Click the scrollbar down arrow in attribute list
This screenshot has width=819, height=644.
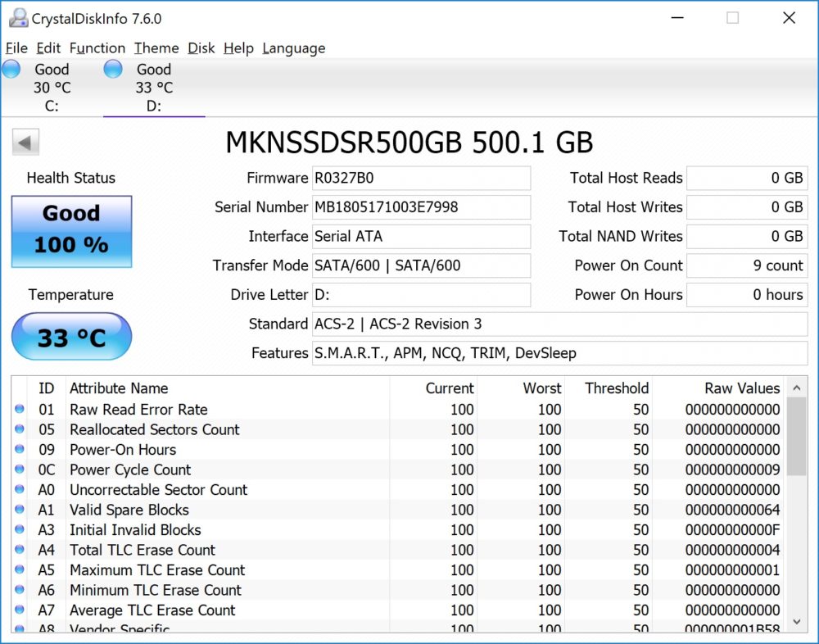[797, 621]
